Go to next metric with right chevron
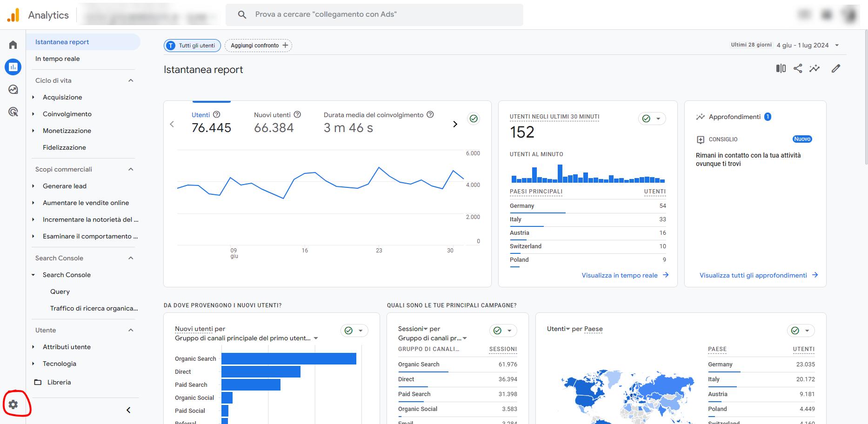 click(455, 124)
